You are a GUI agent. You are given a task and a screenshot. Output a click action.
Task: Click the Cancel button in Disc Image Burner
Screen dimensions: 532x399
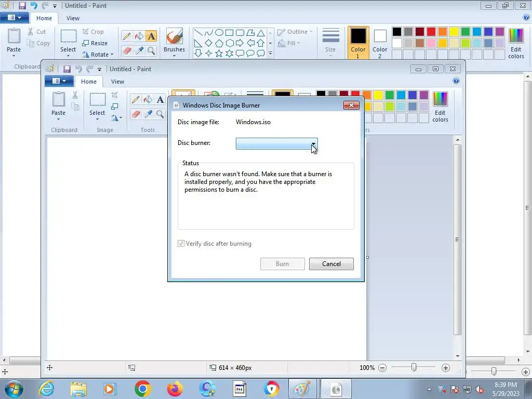[x=331, y=264]
